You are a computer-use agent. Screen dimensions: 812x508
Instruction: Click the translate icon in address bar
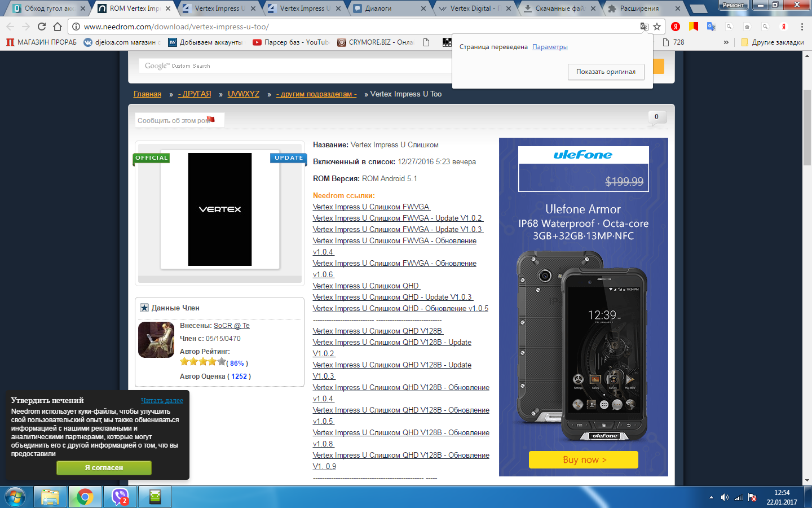coord(644,27)
